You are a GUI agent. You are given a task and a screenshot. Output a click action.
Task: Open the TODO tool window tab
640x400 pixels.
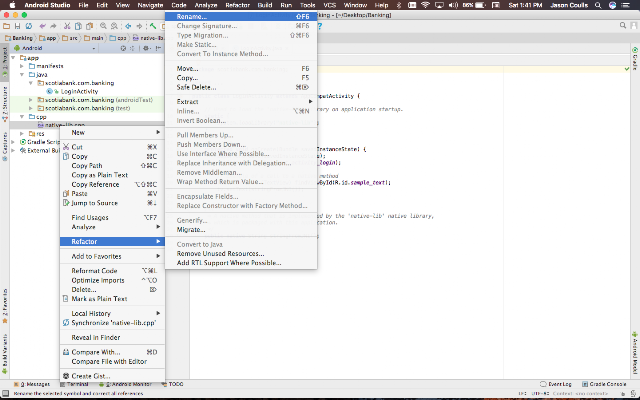172,384
